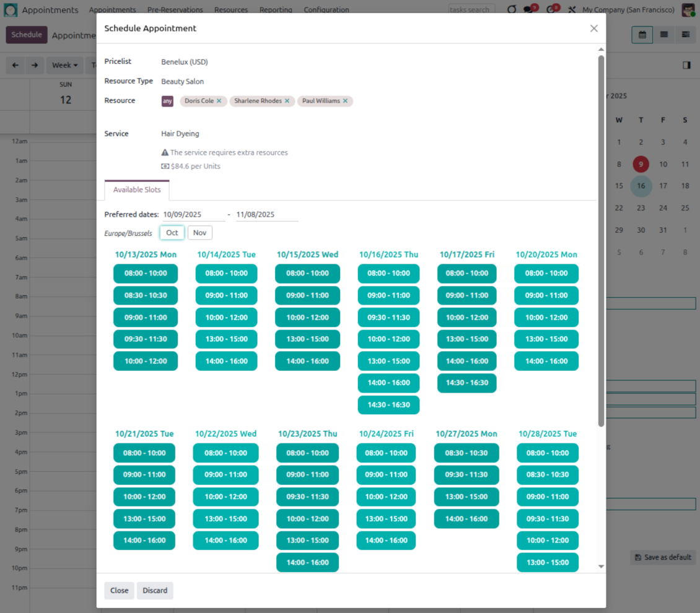Open the Pricelist field showing Benelux (USD)

185,62
